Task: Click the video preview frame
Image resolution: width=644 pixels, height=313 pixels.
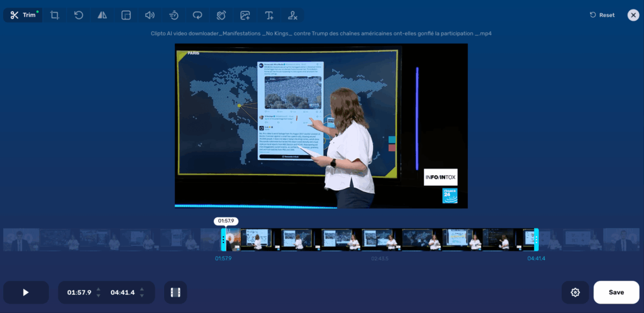Action: click(321, 126)
